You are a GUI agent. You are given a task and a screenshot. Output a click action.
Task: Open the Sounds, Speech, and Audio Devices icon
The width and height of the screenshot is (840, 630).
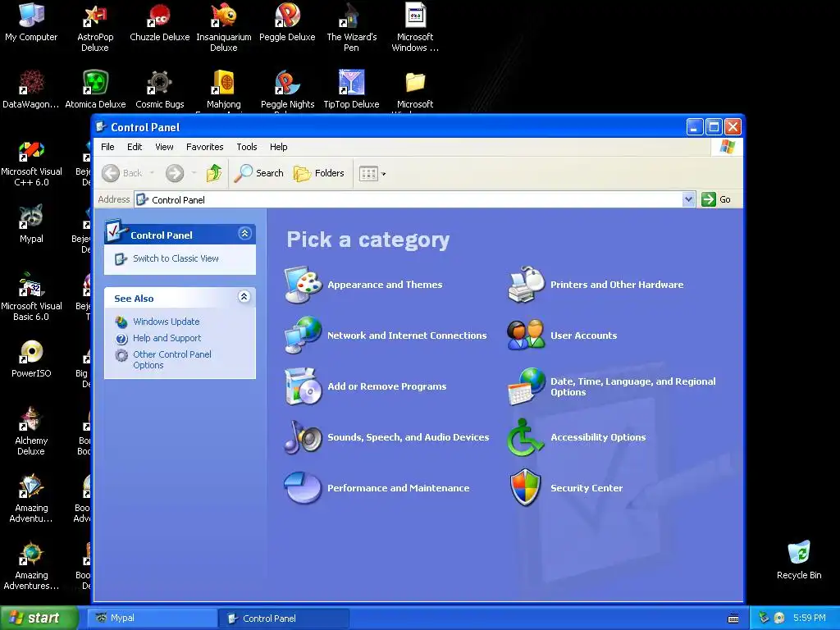(304, 437)
